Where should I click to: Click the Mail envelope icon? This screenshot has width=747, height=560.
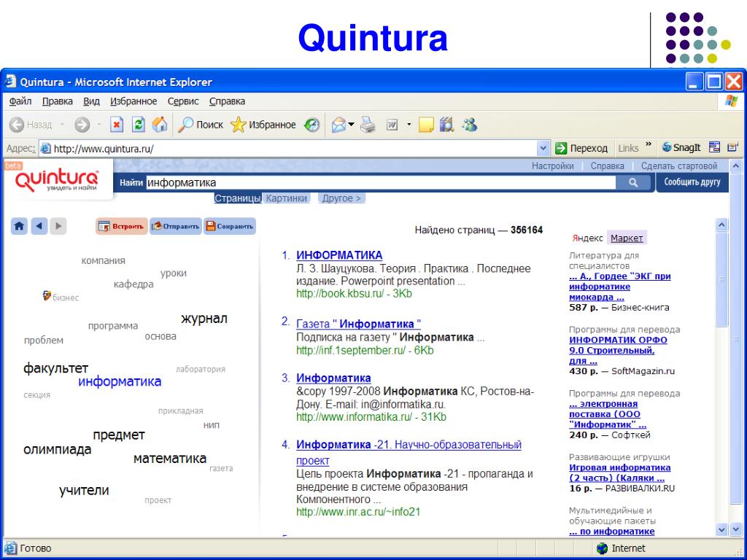pos(338,125)
